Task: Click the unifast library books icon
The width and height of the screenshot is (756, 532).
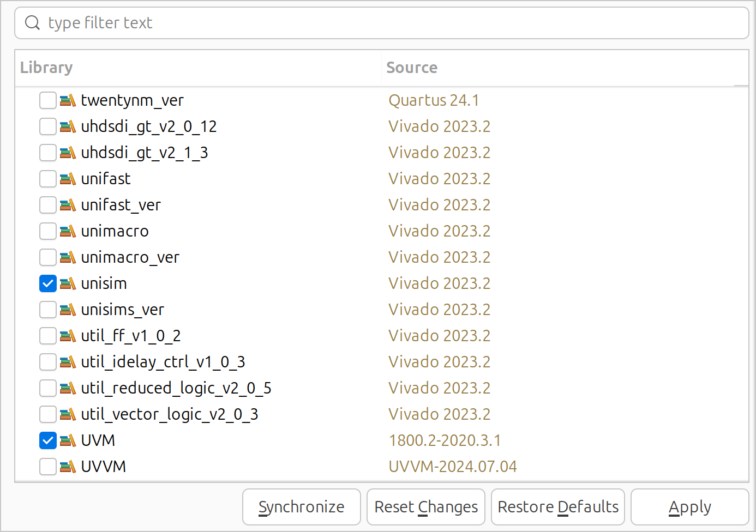Action: click(68, 179)
